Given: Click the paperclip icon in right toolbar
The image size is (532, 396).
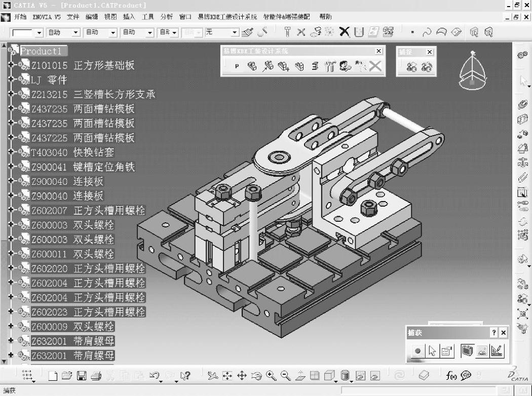Looking at the screenshot, I should click(x=522, y=177).
